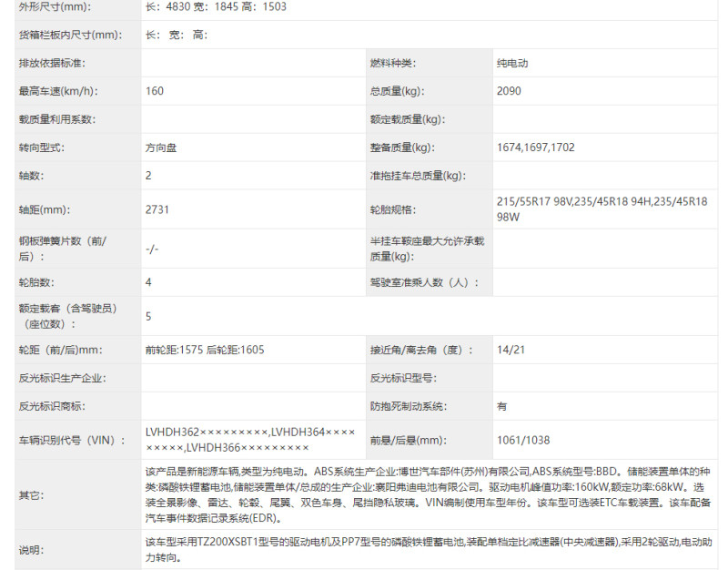Select the approach/departure angle value 14/21
The width and height of the screenshot is (728, 570).
click(x=511, y=350)
